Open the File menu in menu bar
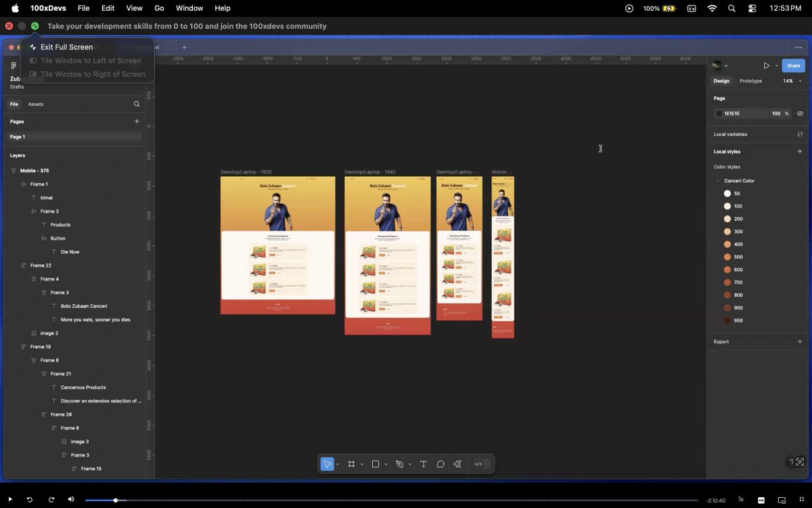 click(x=83, y=8)
